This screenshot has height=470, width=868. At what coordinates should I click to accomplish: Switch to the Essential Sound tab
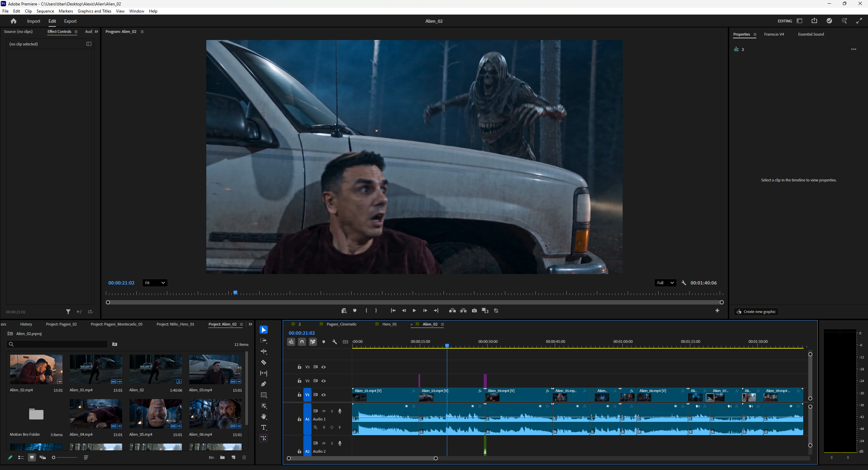pos(811,34)
